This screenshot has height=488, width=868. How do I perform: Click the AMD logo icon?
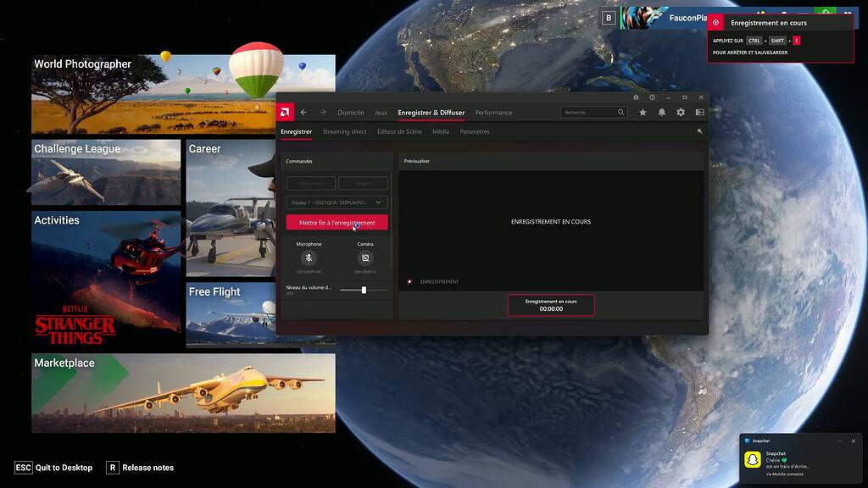[x=285, y=113]
